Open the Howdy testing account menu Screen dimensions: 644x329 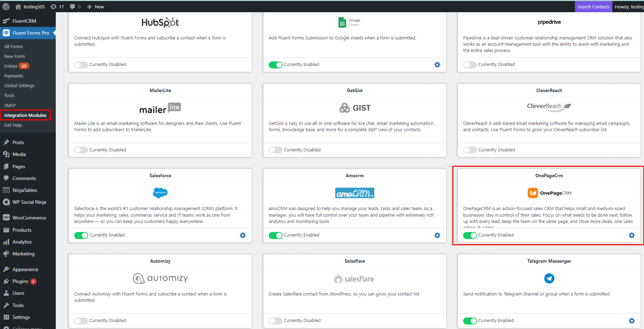pyautogui.click(x=629, y=6)
